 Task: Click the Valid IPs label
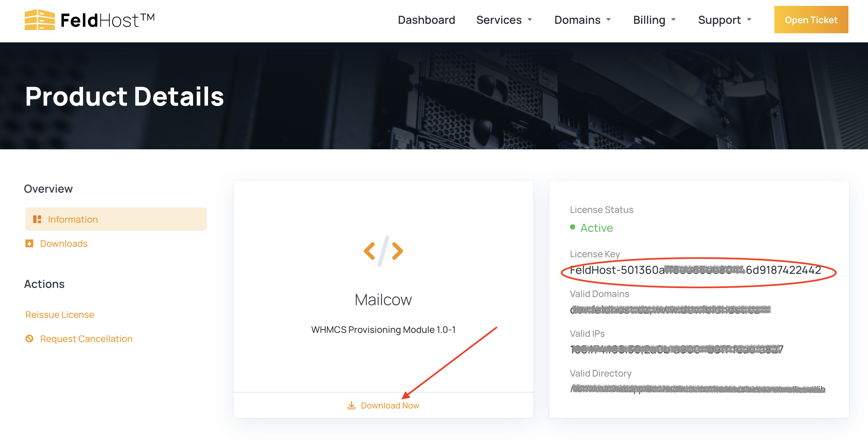587,334
